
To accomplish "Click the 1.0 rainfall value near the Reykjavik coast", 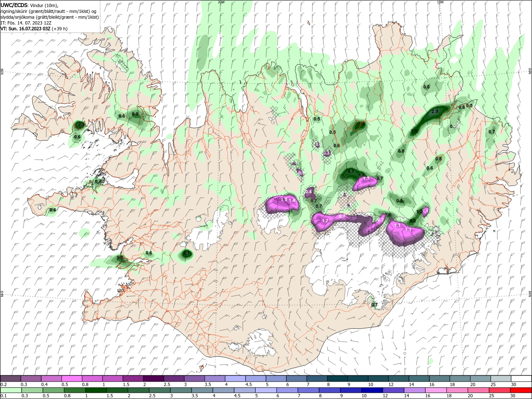I will (x=120, y=258).
